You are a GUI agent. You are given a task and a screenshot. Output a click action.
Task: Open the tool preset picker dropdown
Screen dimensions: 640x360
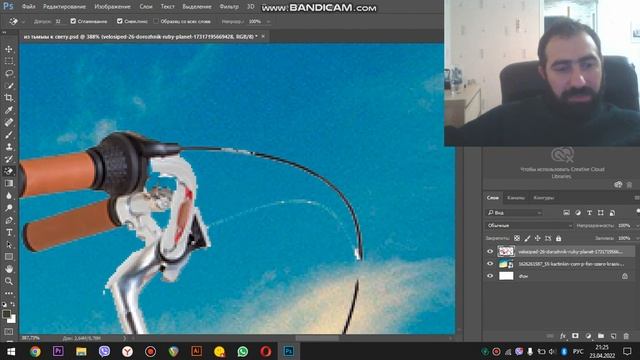pyautogui.click(x=24, y=21)
